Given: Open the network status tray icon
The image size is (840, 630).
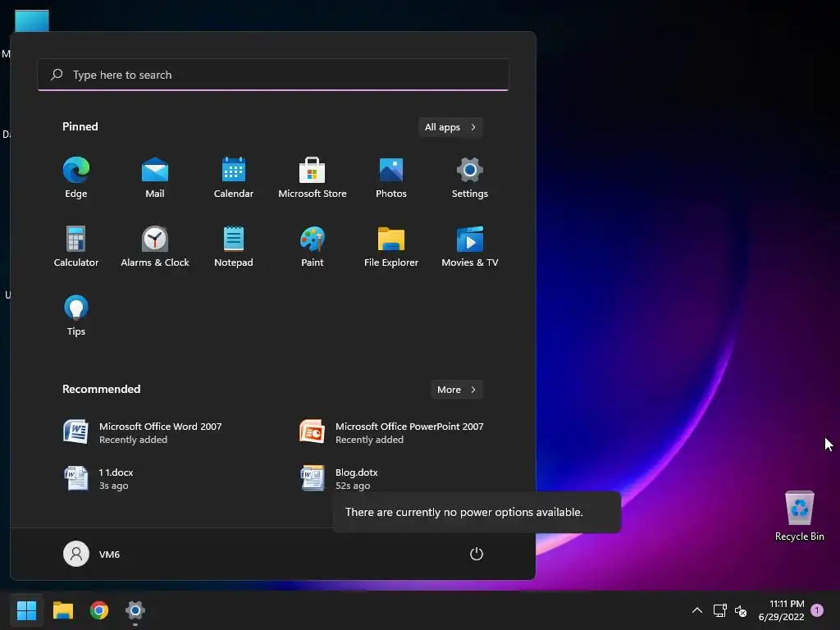Looking at the screenshot, I should (720, 610).
